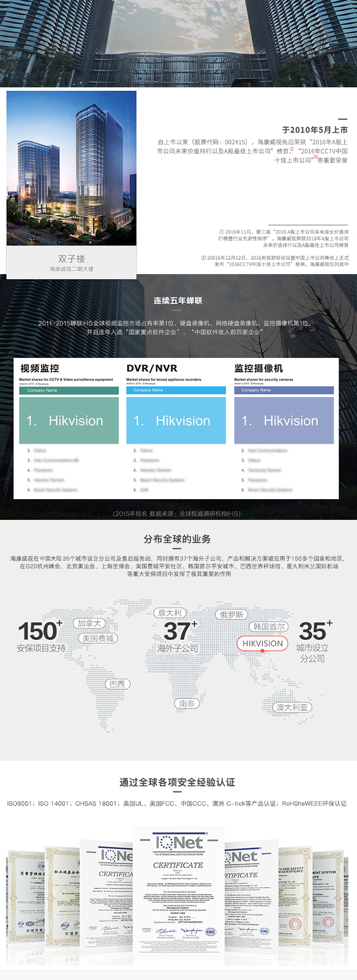Image resolution: width=357 pixels, height=980 pixels.
Task: Click the 视频监控 card title
Action: point(40,368)
